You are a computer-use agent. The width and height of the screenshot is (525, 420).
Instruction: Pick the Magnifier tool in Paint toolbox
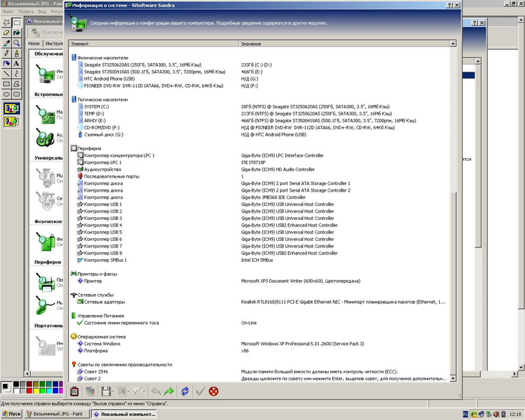(17, 42)
